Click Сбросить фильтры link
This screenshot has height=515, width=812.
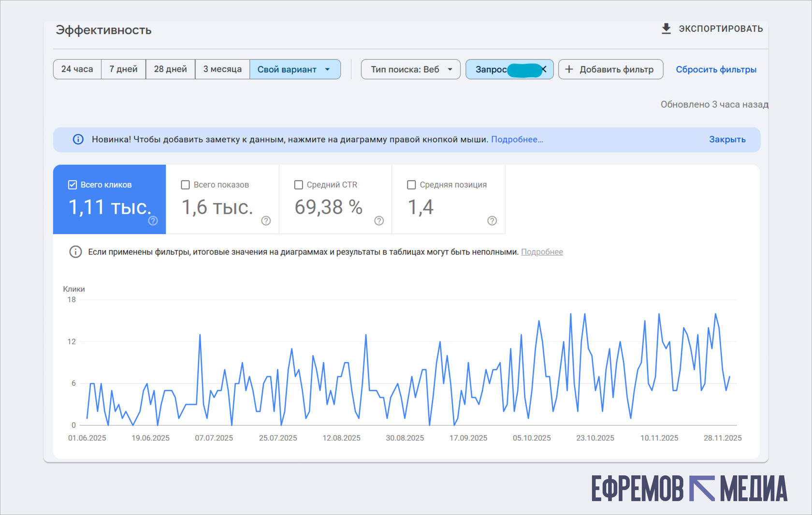point(716,69)
